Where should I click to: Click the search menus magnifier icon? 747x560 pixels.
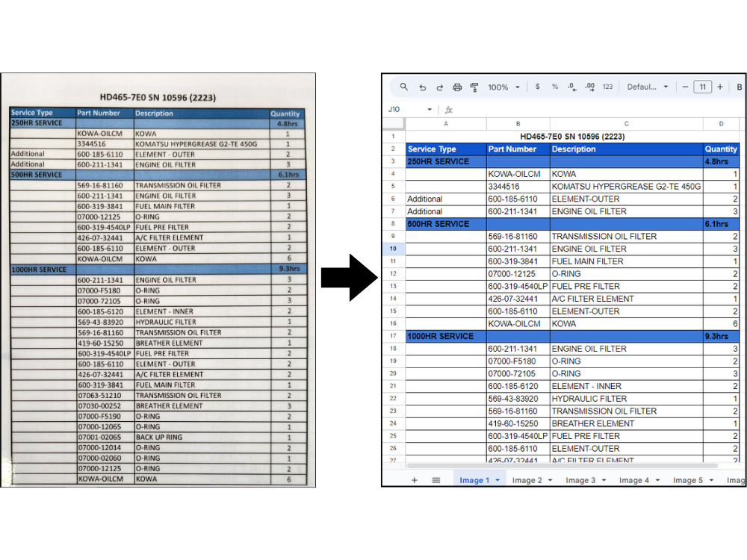(403, 87)
